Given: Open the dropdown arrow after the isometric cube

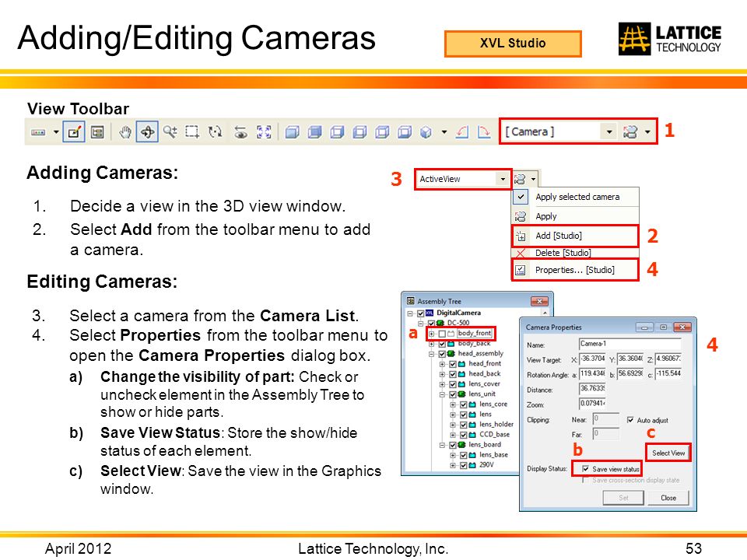Looking at the screenshot, I should (x=444, y=132).
